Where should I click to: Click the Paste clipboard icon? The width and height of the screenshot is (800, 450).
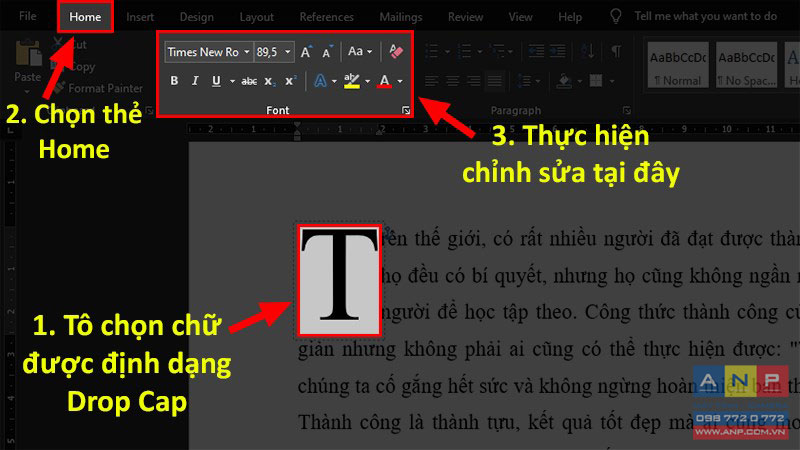28,54
